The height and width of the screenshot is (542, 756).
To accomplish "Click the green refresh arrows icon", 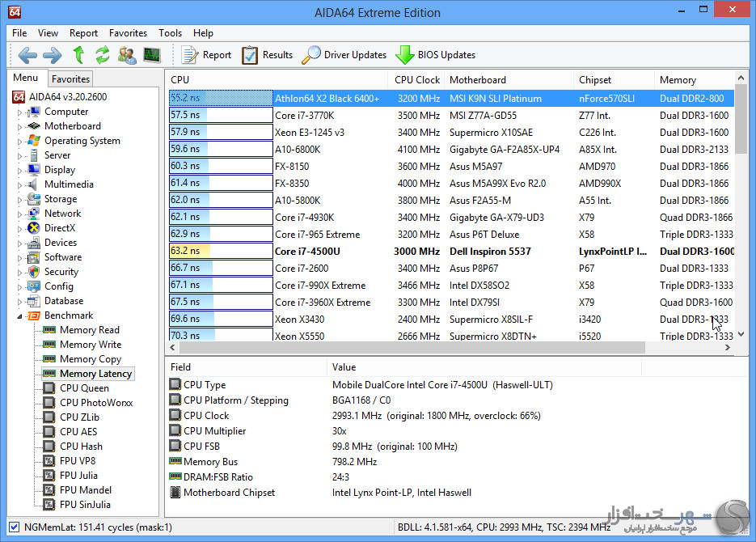I will 102,55.
